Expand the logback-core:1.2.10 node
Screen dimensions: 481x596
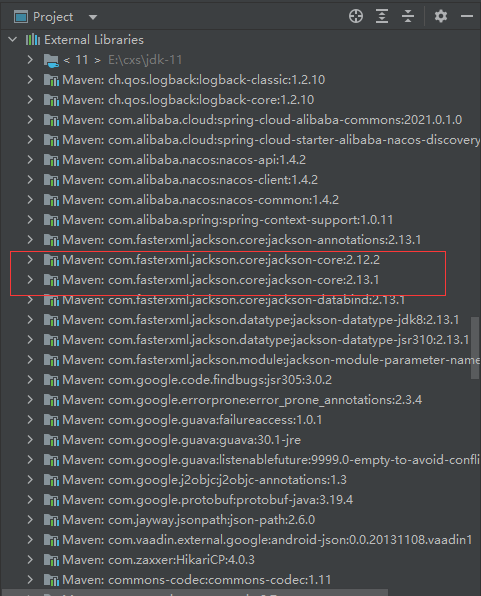(30, 100)
